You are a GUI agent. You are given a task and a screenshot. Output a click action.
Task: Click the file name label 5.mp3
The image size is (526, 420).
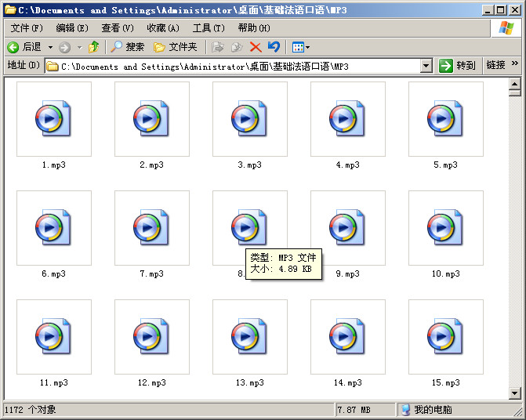(445, 165)
